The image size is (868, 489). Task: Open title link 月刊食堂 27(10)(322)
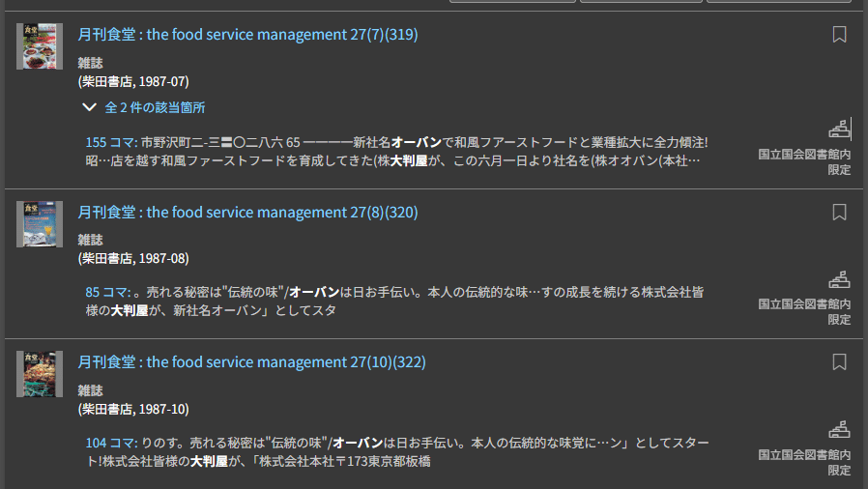(x=251, y=362)
